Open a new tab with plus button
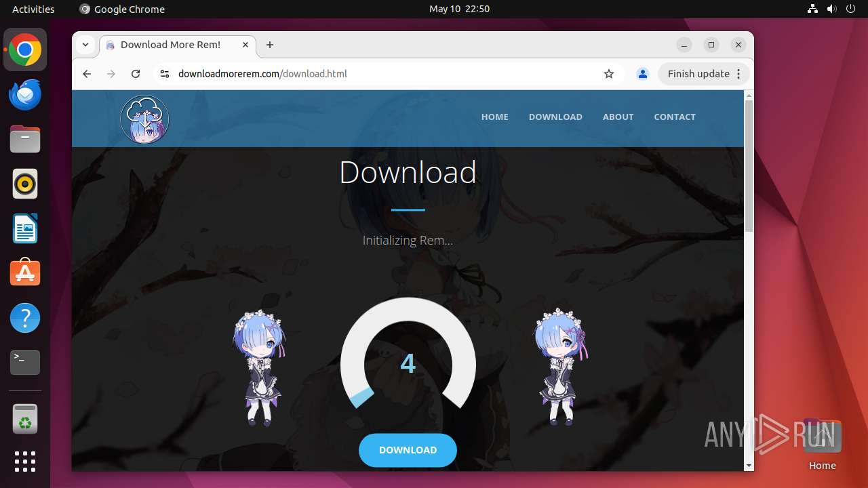 point(270,45)
